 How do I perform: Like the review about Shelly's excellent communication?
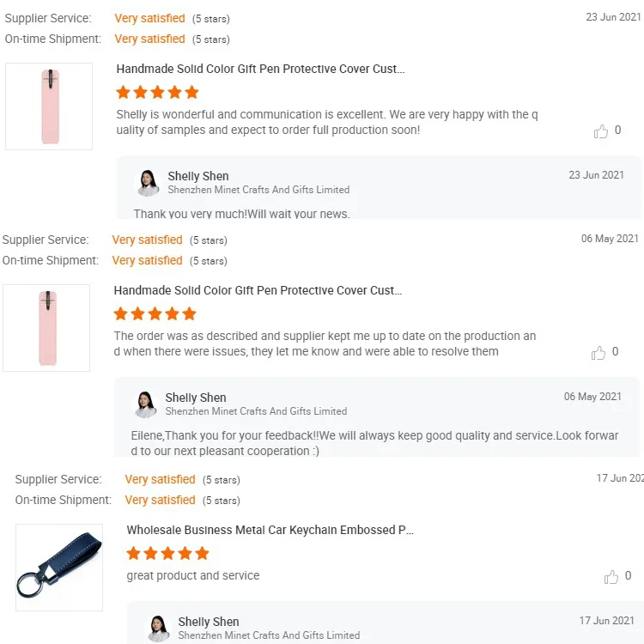tap(601, 131)
